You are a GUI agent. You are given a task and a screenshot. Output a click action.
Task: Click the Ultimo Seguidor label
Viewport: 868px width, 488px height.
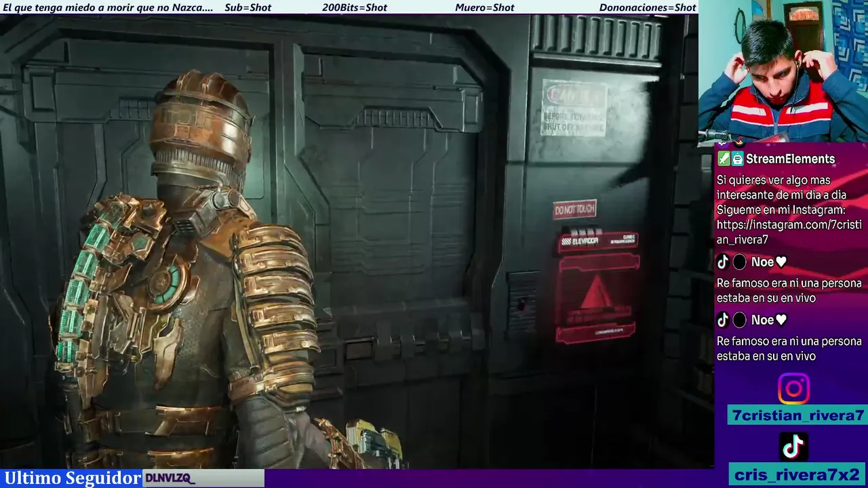73,478
